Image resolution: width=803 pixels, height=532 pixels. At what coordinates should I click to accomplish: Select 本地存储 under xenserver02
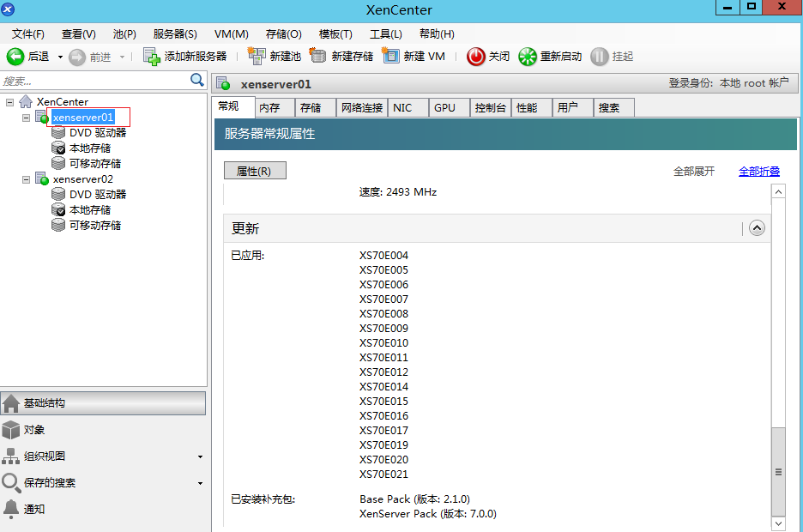[x=90, y=210]
